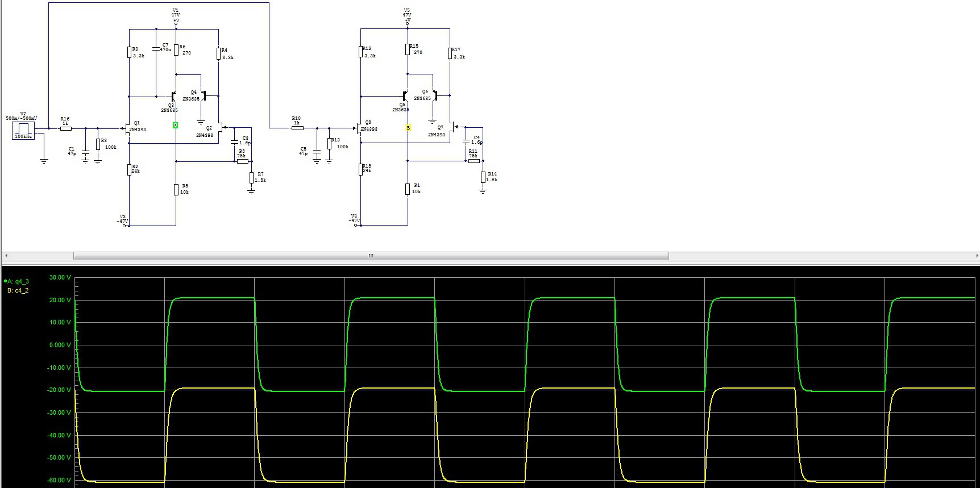The image size is (980, 488).
Task: Click the -50.00 V axis label
Action: point(59,457)
